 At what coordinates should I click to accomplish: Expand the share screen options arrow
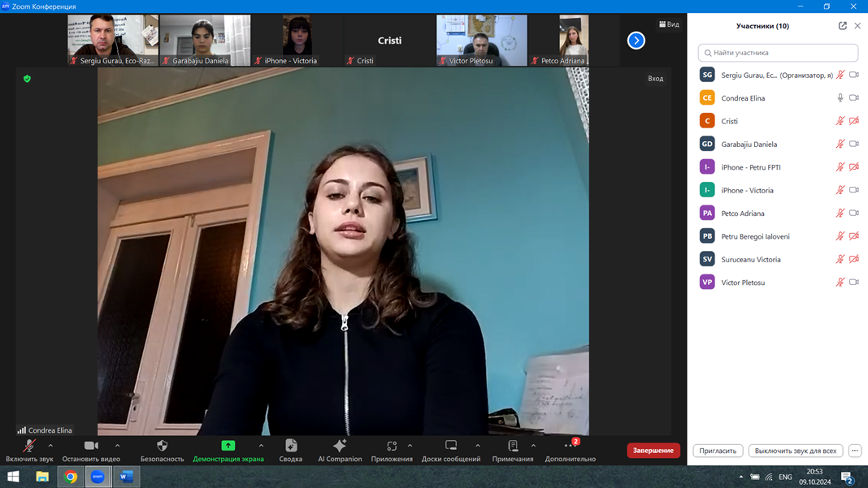coord(261,446)
